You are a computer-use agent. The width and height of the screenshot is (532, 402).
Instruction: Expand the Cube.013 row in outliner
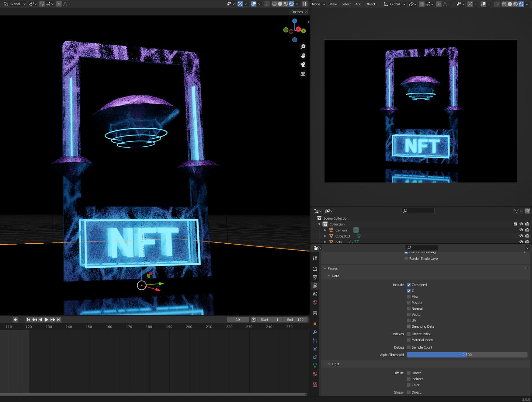[325, 236]
